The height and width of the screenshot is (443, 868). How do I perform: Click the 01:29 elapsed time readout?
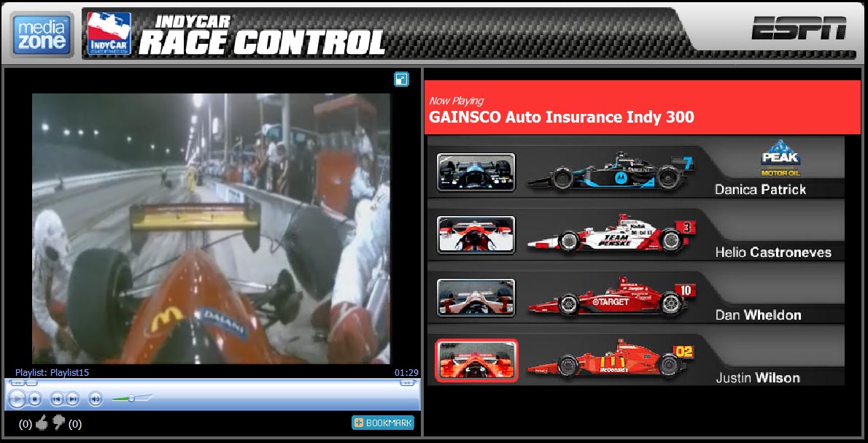click(x=406, y=372)
